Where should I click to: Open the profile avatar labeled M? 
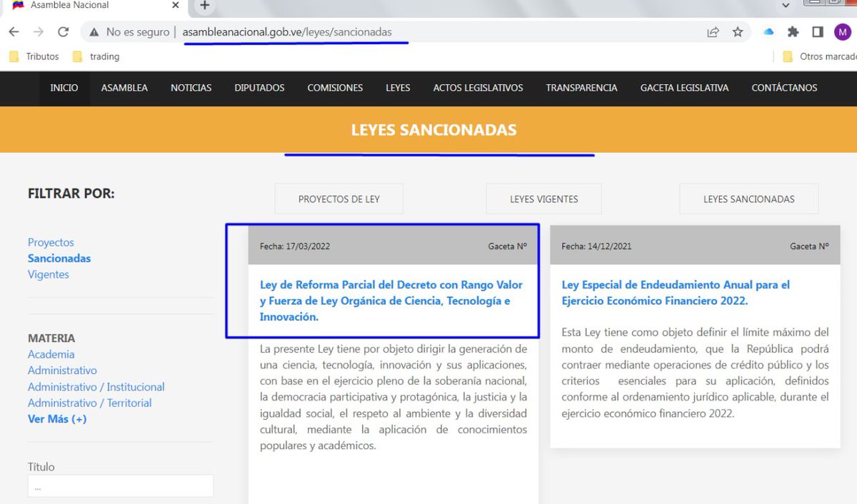842,32
